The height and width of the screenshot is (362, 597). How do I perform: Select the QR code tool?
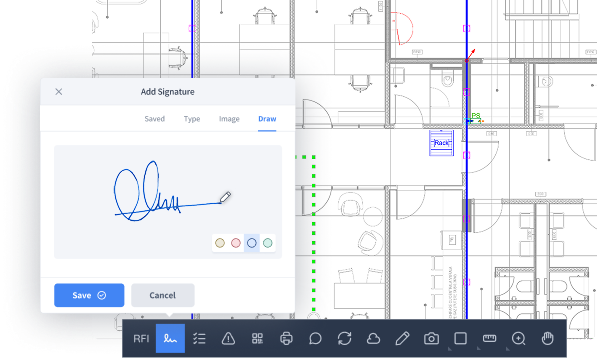257,338
